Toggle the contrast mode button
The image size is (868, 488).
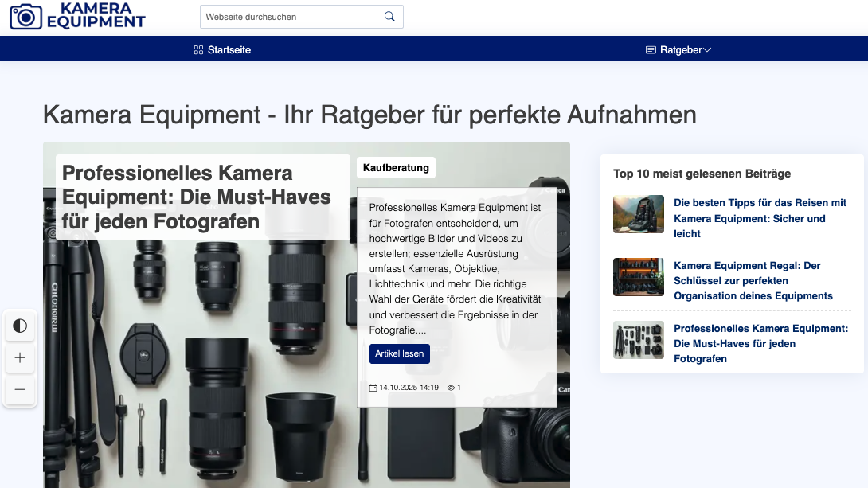19,326
